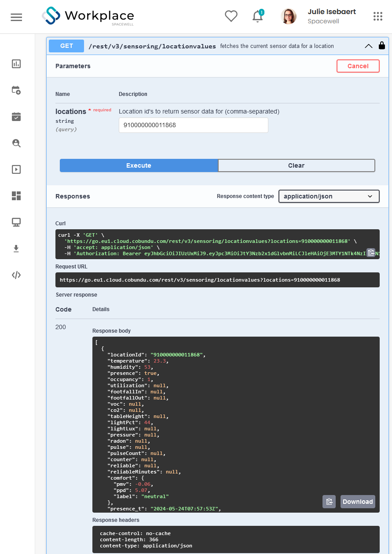
Task: Click the "temperature": 23.3 line
Action: pos(138,361)
